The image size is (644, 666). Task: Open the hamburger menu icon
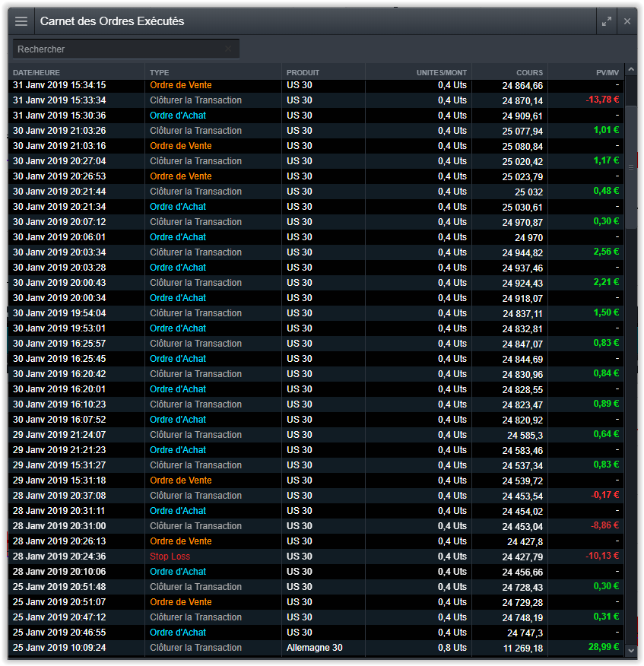(21, 21)
